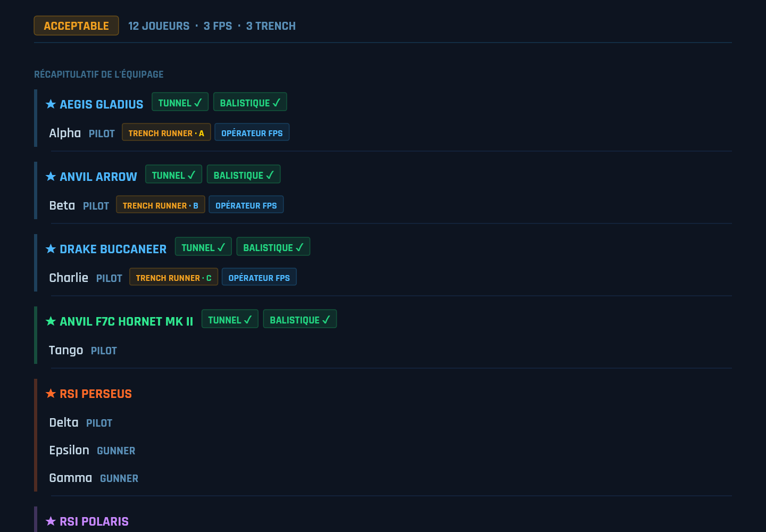Click the orange star beside RSI PERSEUS

tap(51, 394)
